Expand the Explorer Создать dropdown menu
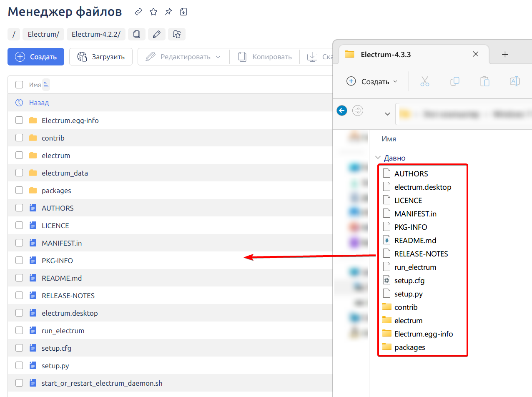The height and width of the screenshot is (397, 532). [372, 82]
